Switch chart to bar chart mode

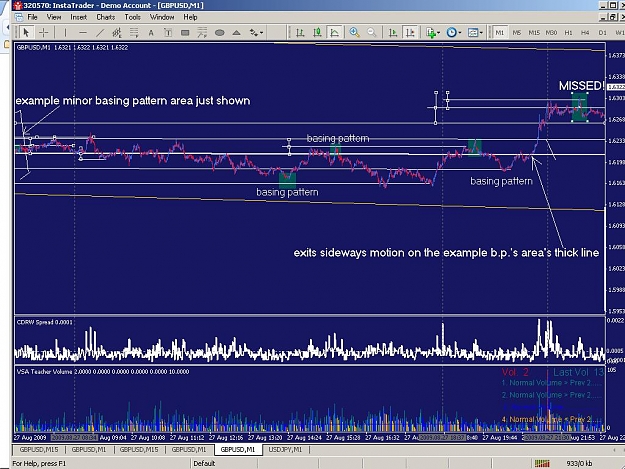[300, 33]
